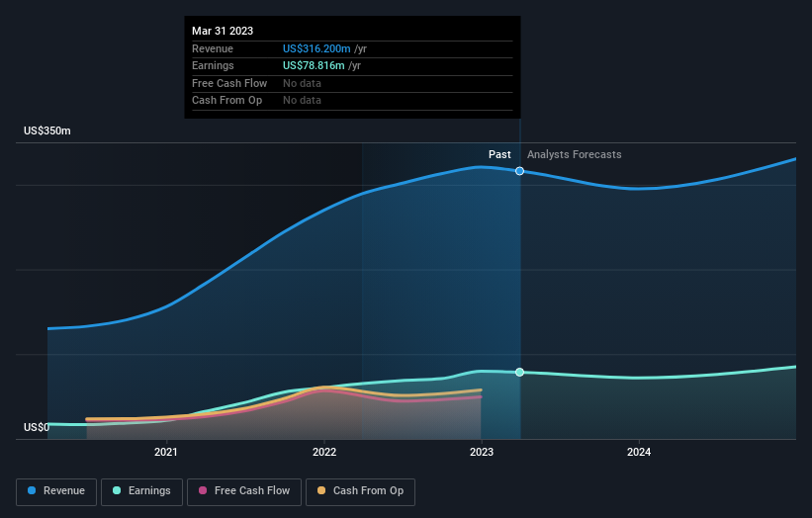Viewport: 812px width, 518px height.
Task: Click 'No data' in Cash From Op row
Action: click(302, 101)
